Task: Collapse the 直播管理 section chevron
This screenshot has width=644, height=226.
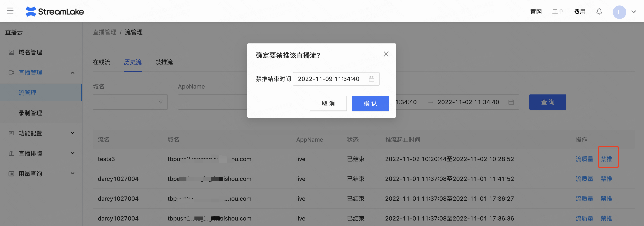Action: (73, 73)
